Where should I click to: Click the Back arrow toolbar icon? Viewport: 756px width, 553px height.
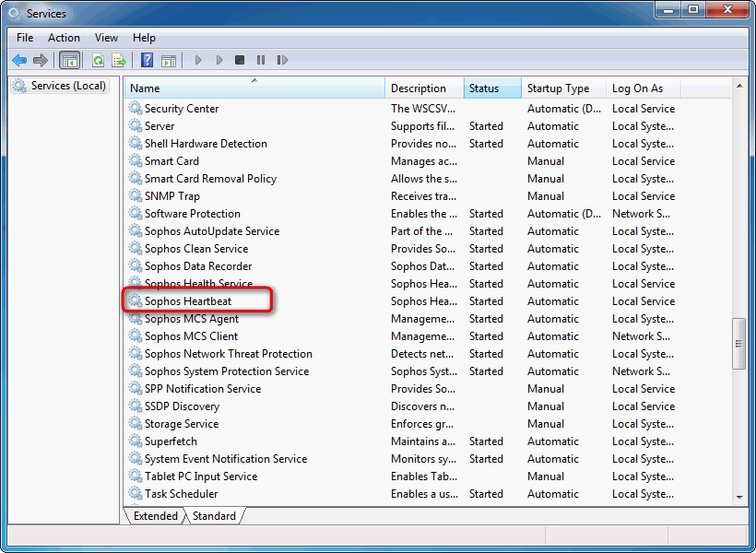pos(19,60)
